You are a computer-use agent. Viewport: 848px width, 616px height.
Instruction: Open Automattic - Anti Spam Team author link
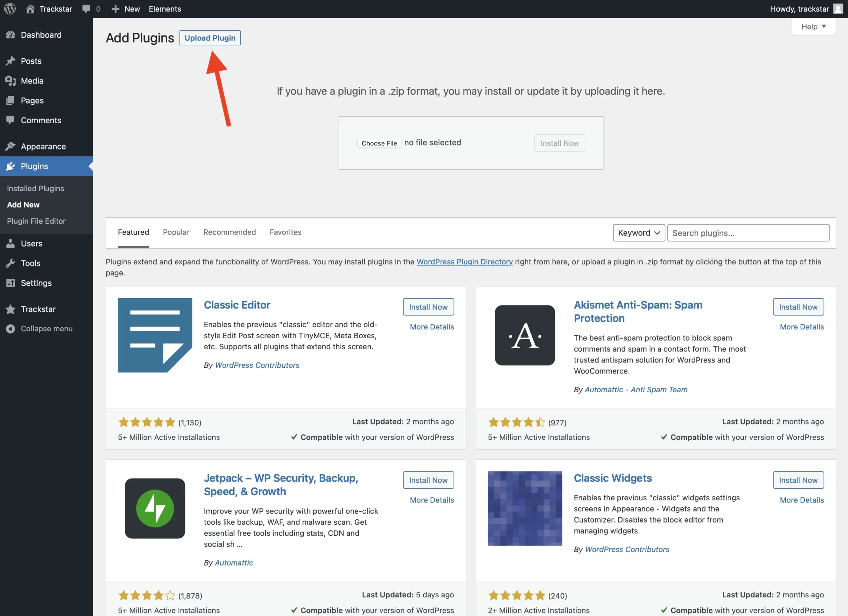[636, 390]
